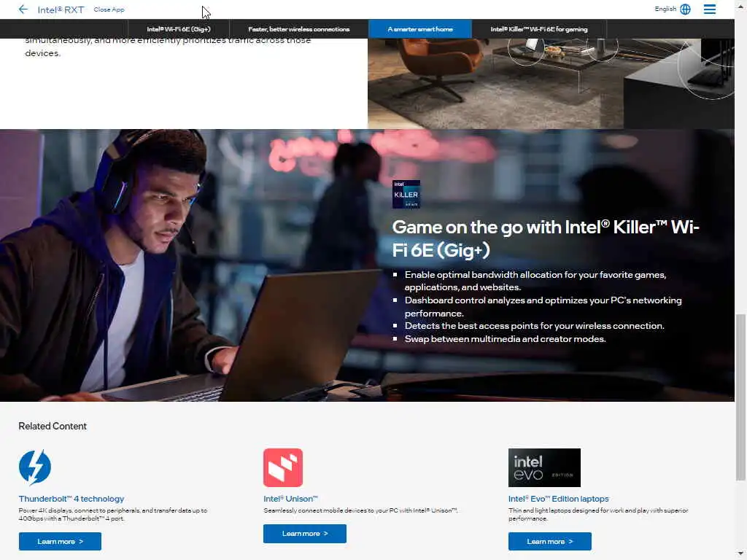Open Intel Killer Wi-Fi 6E for gaming tab
Image resolution: width=747 pixels, height=560 pixels.
539,29
